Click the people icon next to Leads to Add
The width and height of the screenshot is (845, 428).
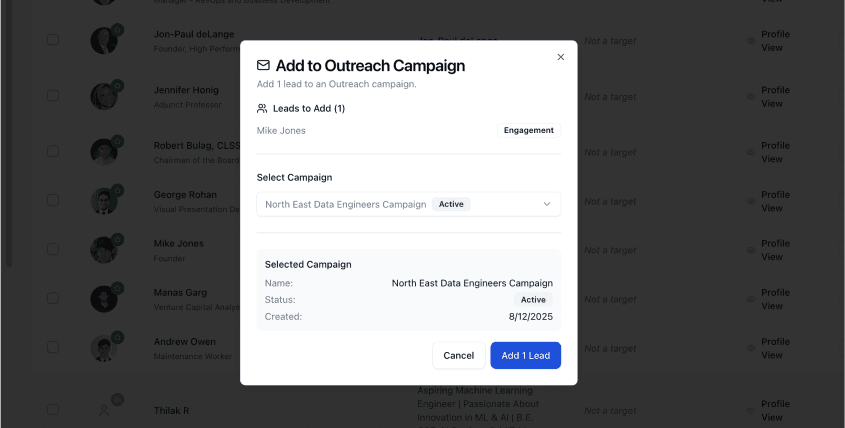(x=262, y=108)
